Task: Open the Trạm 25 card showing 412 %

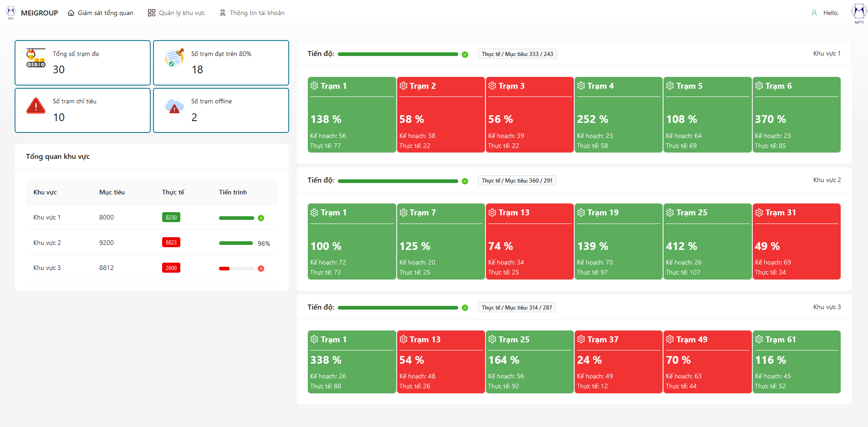Action: pyautogui.click(x=707, y=241)
